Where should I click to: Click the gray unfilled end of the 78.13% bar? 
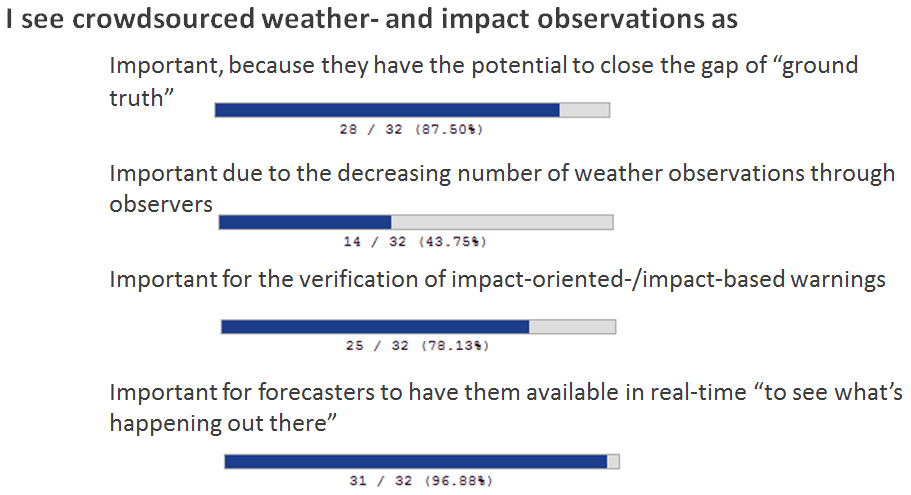[571, 326]
